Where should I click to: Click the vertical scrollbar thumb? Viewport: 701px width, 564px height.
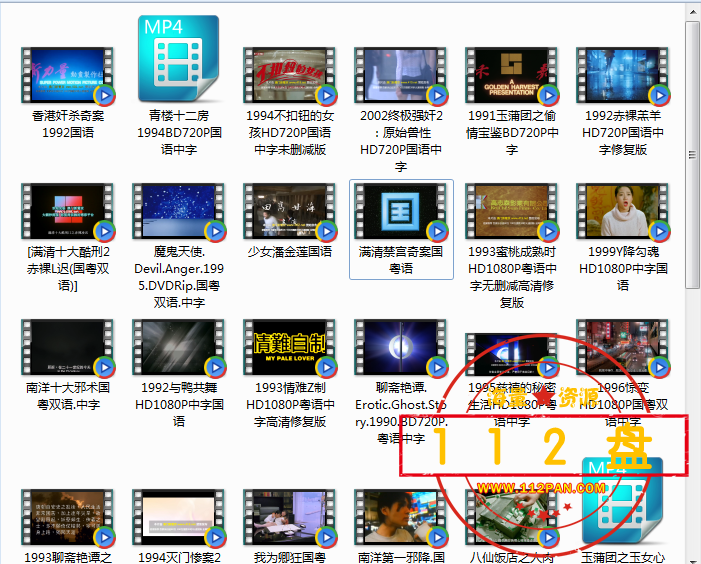[x=693, y=155]
